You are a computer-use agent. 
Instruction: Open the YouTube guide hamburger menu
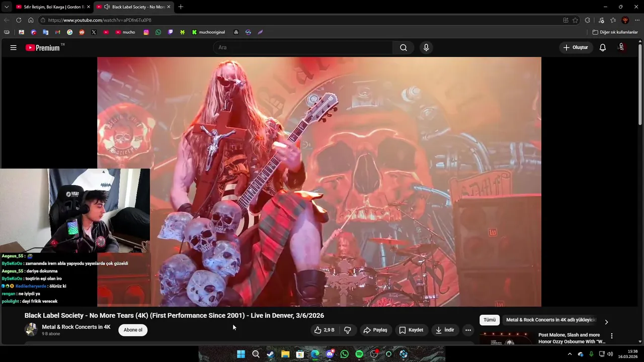point(13,47)
